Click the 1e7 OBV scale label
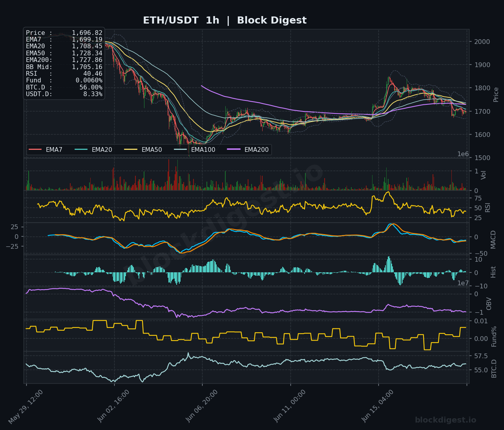The height and width of the screenshot is (430, 504). click(463, 283)
